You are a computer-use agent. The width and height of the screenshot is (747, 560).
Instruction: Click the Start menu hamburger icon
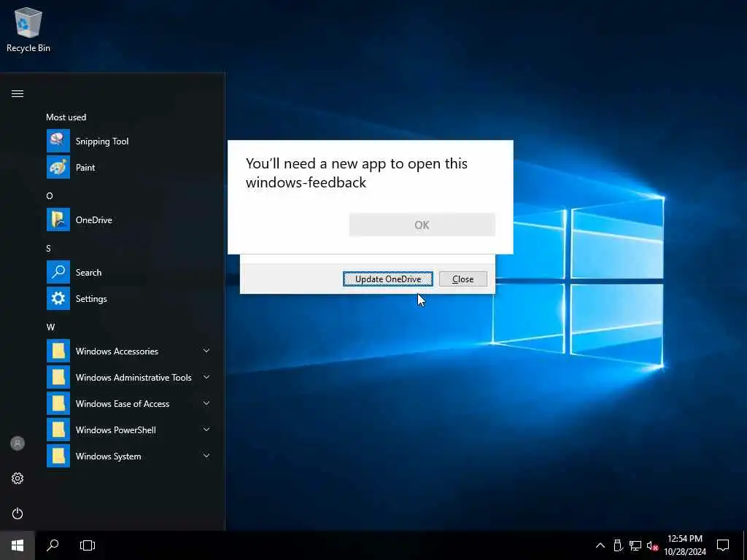[18, 93]
